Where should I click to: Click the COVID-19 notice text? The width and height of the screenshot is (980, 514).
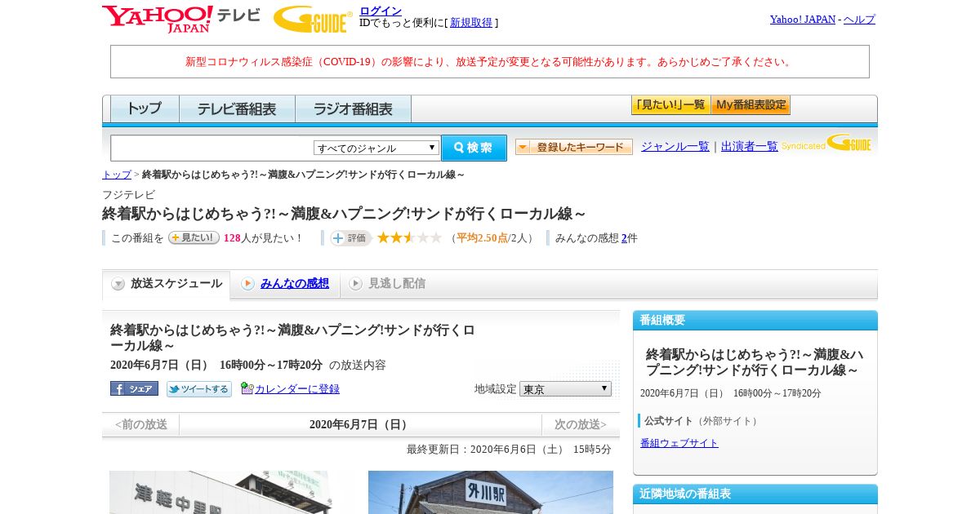(490, 61)
